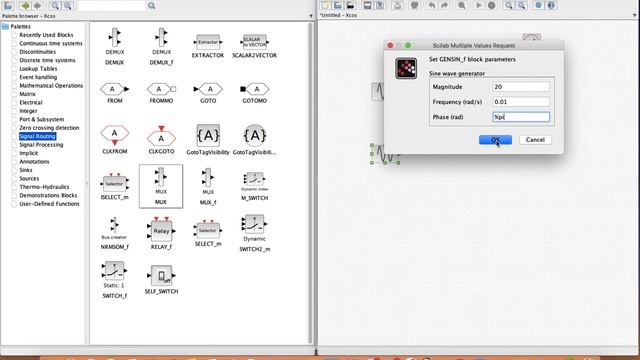
Task: Open the Untitled Xcos panel dropdown arrow
Action: point(635,15)
